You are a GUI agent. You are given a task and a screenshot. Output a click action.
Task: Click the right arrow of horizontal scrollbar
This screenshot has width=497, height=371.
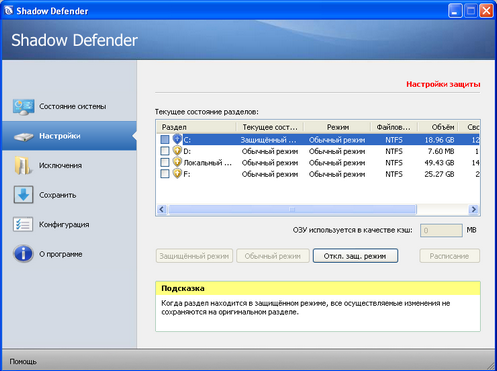point(473,209)
